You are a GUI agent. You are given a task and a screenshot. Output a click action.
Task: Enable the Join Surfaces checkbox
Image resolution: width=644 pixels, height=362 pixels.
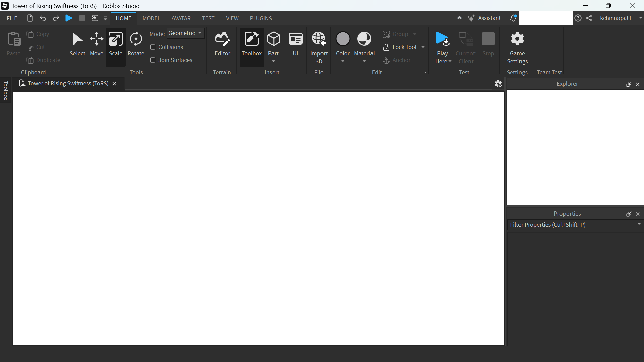pos(153,60)
